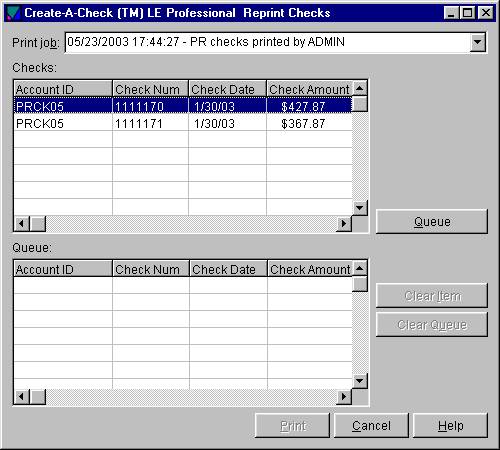Click the Queue list Check Amount column header

(310, 269)
